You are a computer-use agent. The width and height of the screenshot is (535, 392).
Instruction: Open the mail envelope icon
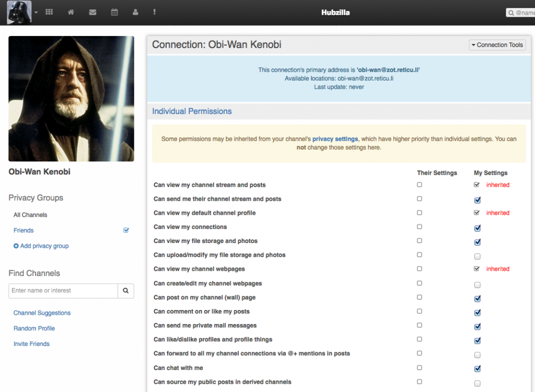coord(92,12)
